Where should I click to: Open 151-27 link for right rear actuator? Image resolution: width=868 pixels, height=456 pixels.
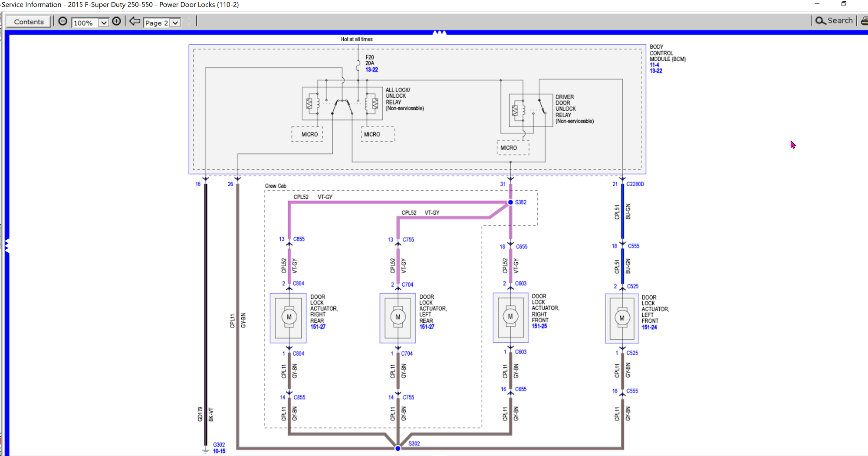point(318,327)
